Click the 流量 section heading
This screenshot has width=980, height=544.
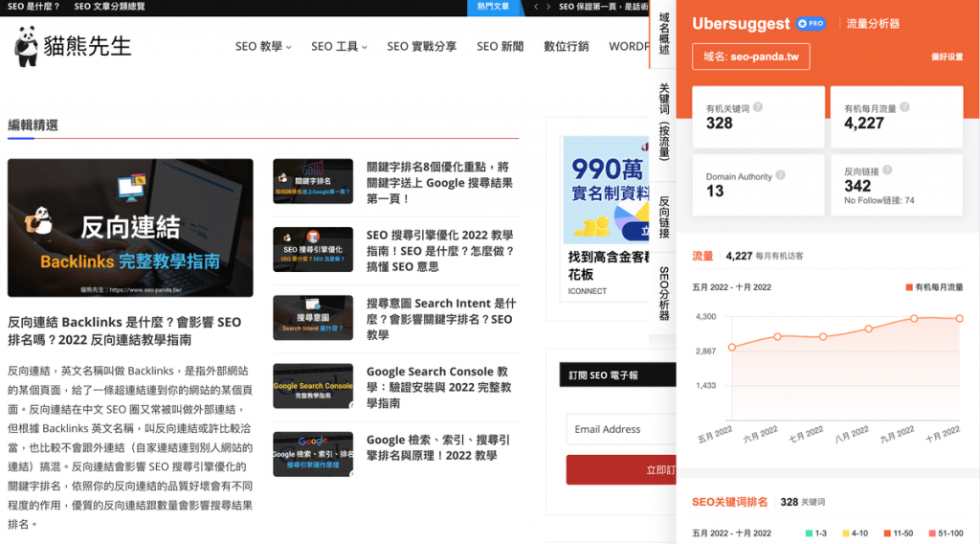click(702, 256)
